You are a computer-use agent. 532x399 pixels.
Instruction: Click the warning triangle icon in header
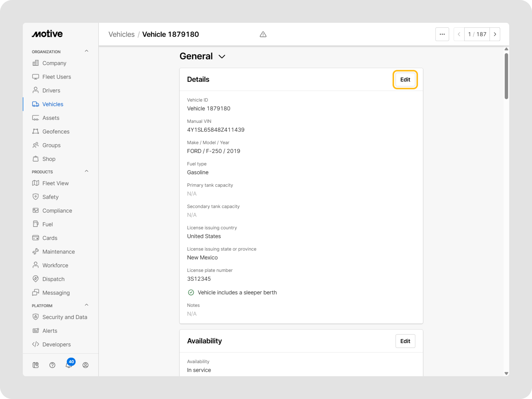263,34
